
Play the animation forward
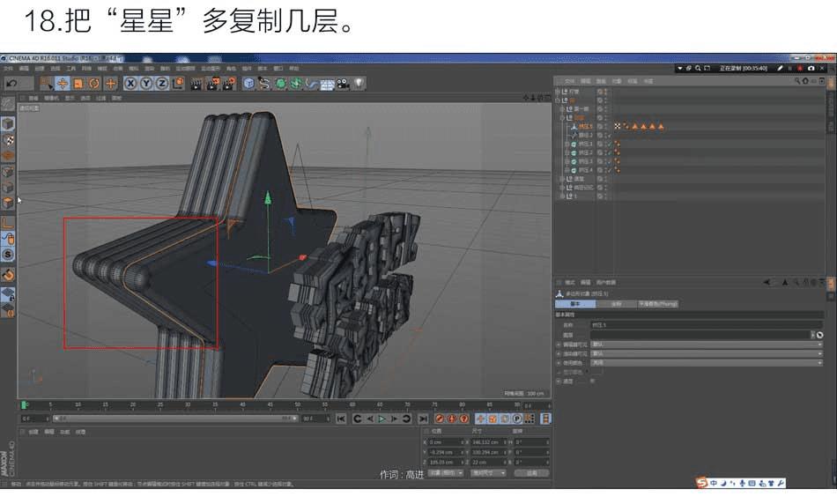[381, 419]
